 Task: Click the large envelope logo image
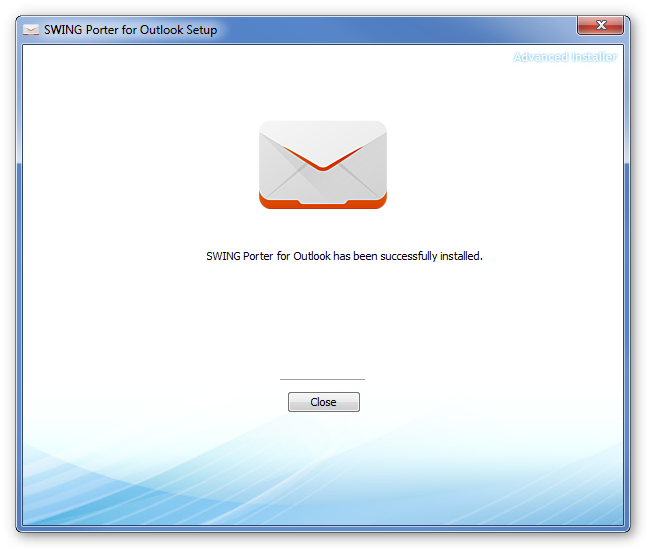323,165
